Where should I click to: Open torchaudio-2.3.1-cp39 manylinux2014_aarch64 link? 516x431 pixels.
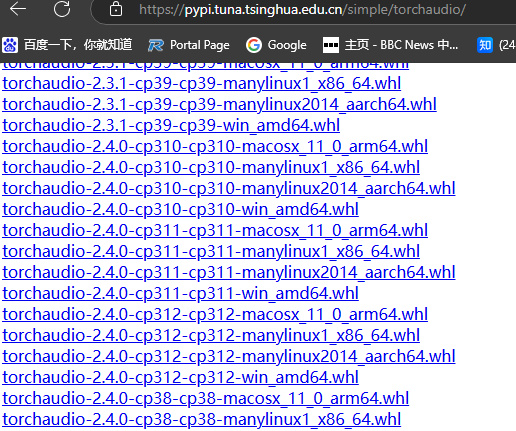(x=219, y=104)
